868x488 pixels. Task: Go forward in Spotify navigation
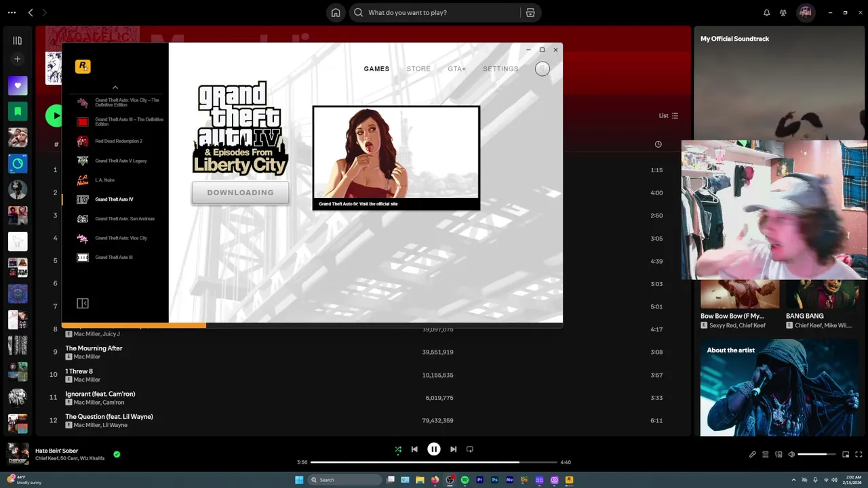45,12
